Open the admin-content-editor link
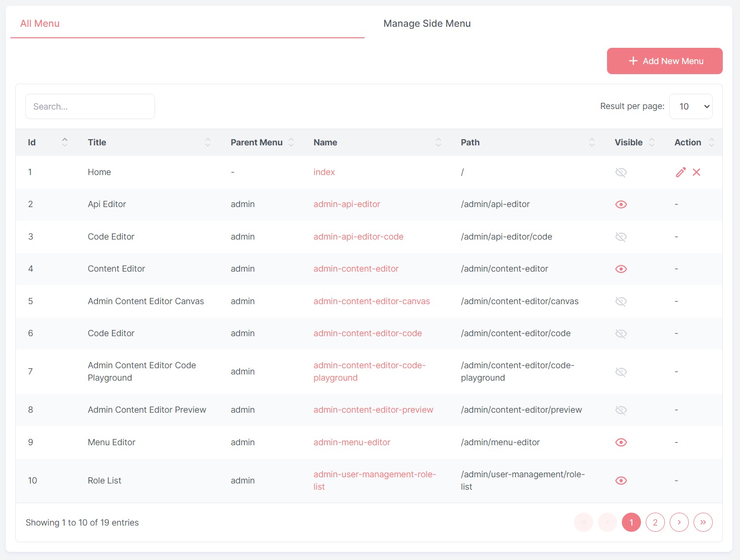740x560 pixels. click(x=356, y=269)
